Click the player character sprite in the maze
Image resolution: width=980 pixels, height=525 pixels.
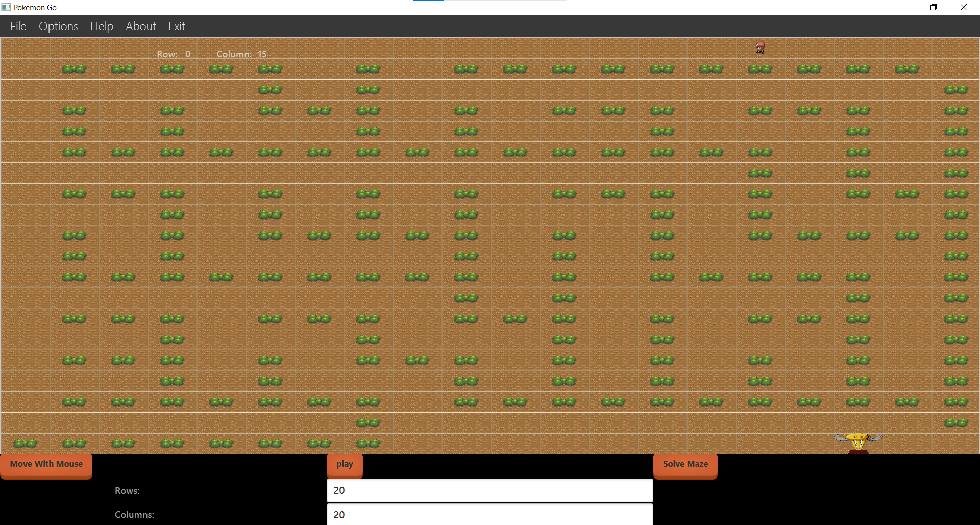[x=760, y=47]
